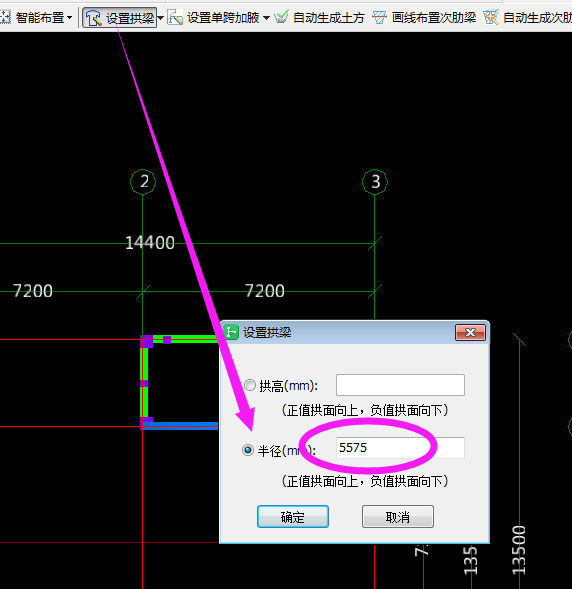Open the 智能布置 dropdown arrow
Image resolution: width=572 pixels, height=589 pixels.
coord(69,17)
